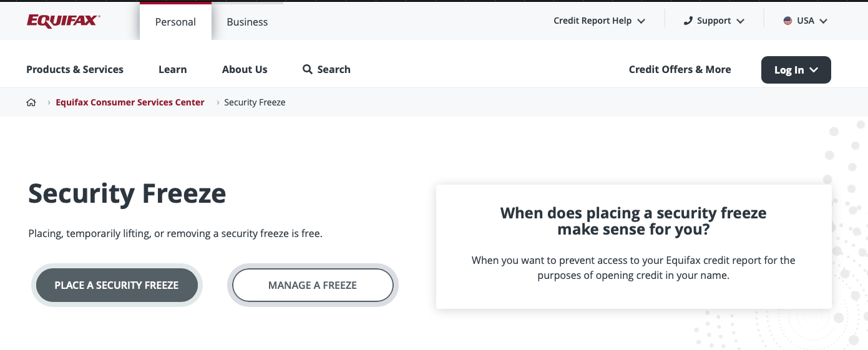
Task: Open the Products & Services menu
Action: 75,69
